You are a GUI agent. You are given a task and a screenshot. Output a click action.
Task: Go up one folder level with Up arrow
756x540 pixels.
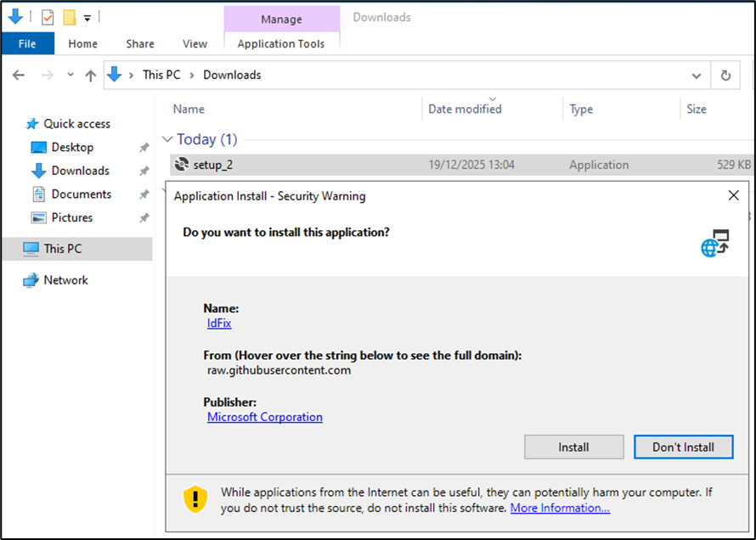[x=91, y=76]
